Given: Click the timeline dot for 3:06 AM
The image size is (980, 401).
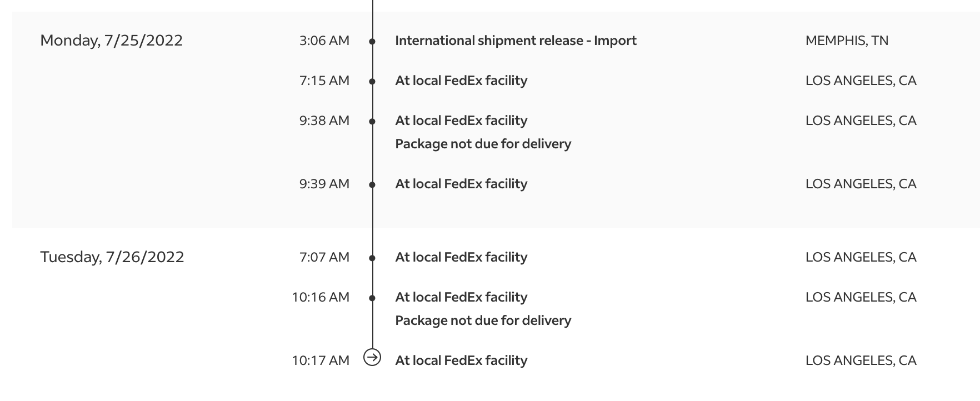Looking at the screenshot, I should click(372, 42).
